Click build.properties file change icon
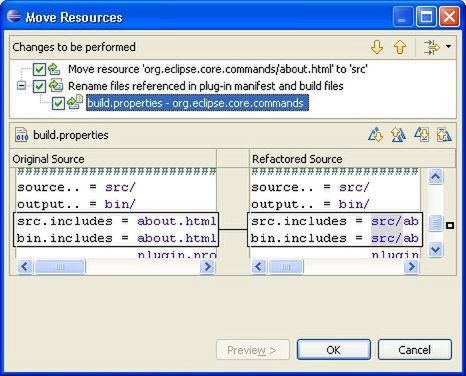 tap(75, 102)
